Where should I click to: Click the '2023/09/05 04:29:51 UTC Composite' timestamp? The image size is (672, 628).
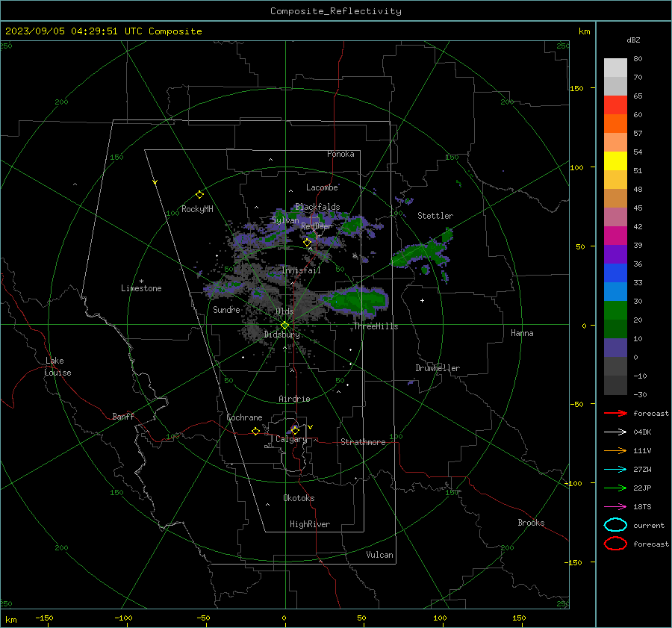103,31
